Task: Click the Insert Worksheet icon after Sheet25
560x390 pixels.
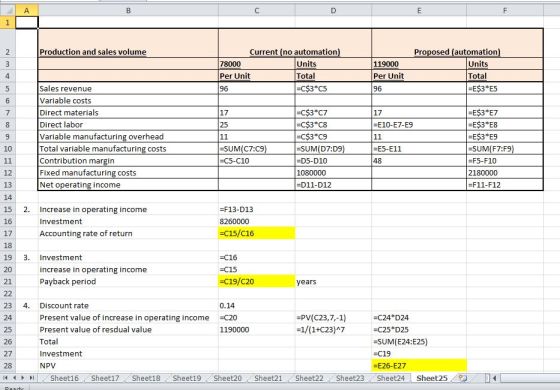Action: 463,378
